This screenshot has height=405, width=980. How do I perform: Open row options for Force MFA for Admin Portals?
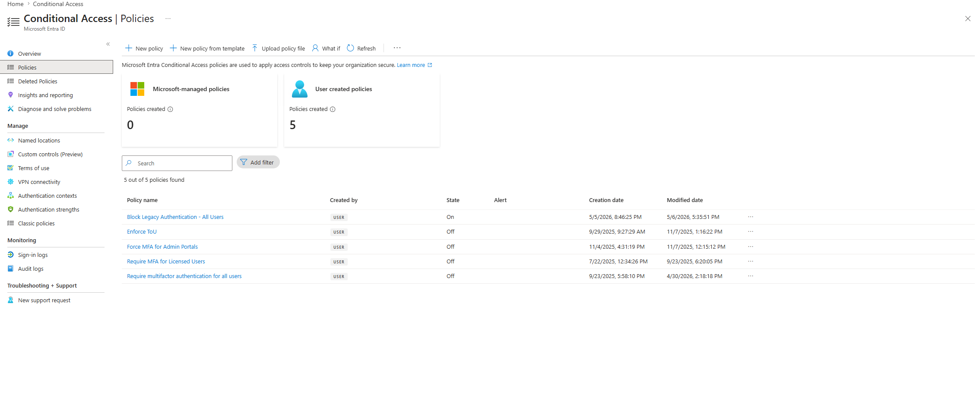coord(751,247)
